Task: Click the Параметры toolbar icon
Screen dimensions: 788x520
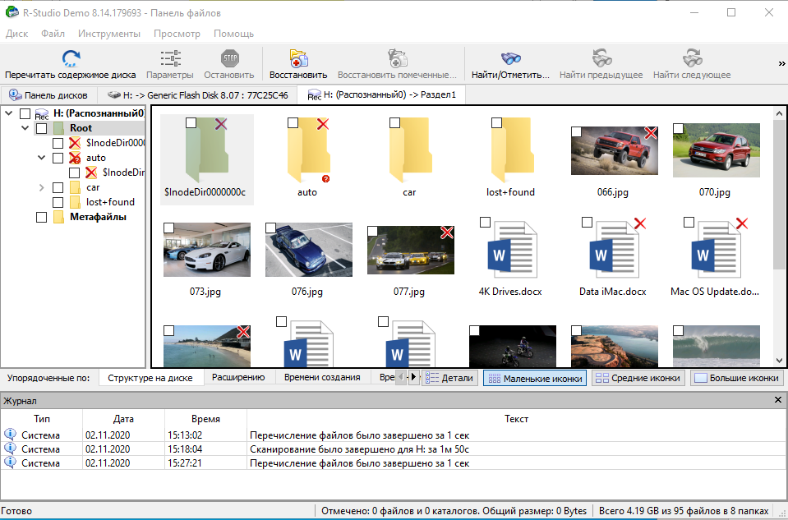Action: tap(169, 58)
